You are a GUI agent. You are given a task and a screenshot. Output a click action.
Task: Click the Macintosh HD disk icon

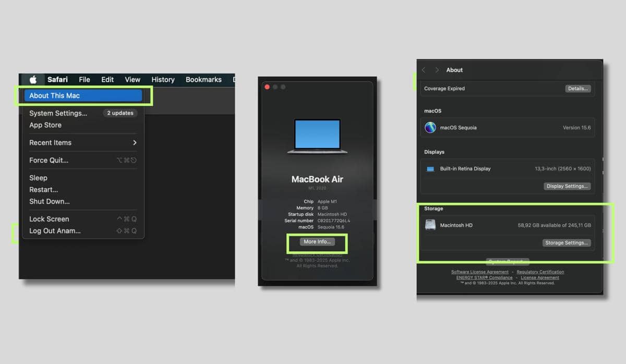point(430,225)
